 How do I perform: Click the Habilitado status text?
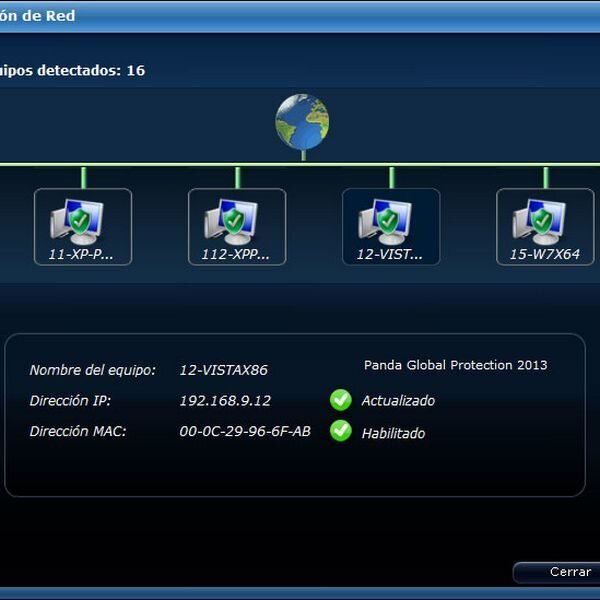point(393,433)
